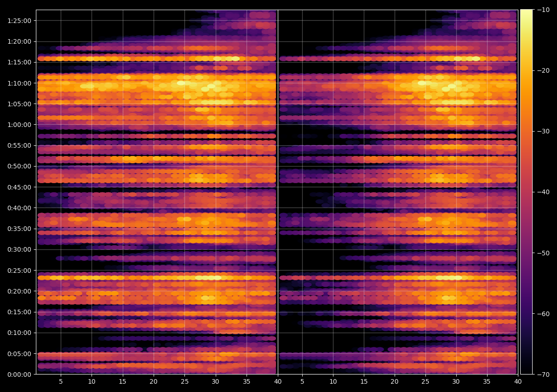Click x-axis tick 25 of left heatmap
This screenshot has width=557, height=392.
tap(184, 382)
